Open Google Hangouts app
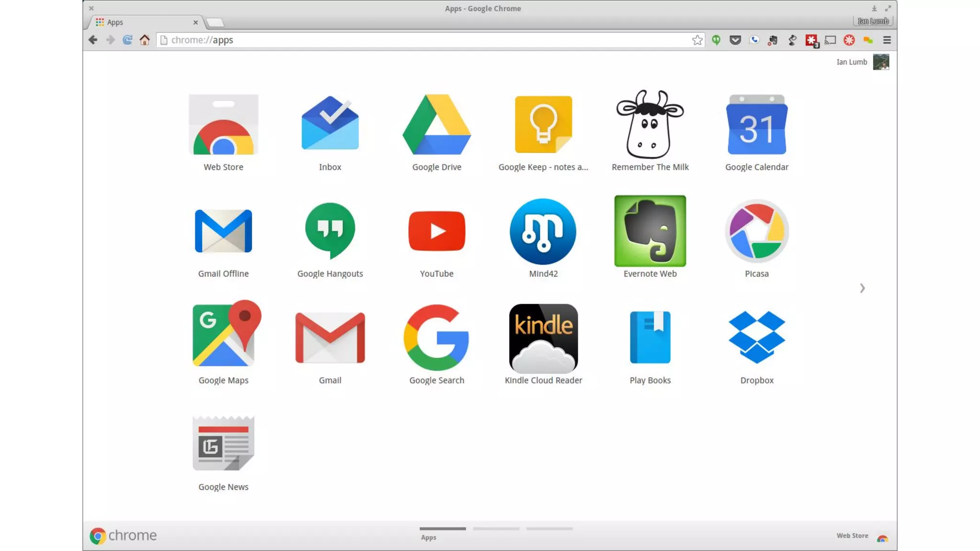 click(x=330, y=232)
